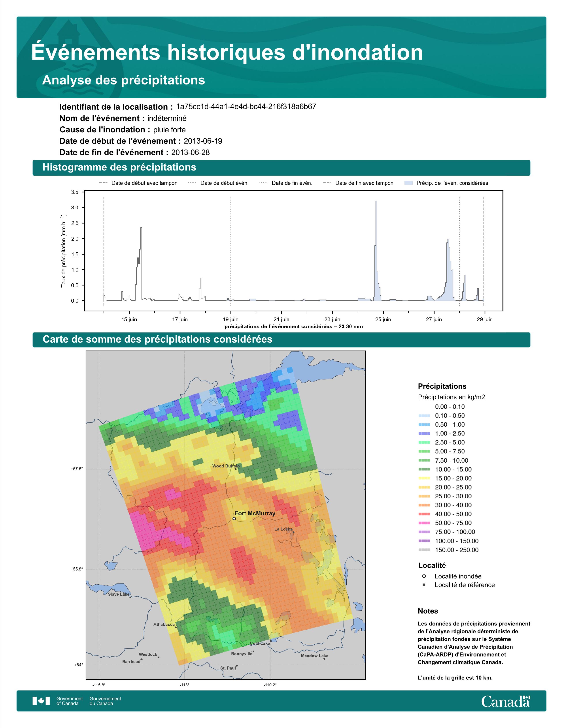Screen dimensions: 563x728
Task: Click the '29 juin' x-axis label
Action: [x=485, y=319]
